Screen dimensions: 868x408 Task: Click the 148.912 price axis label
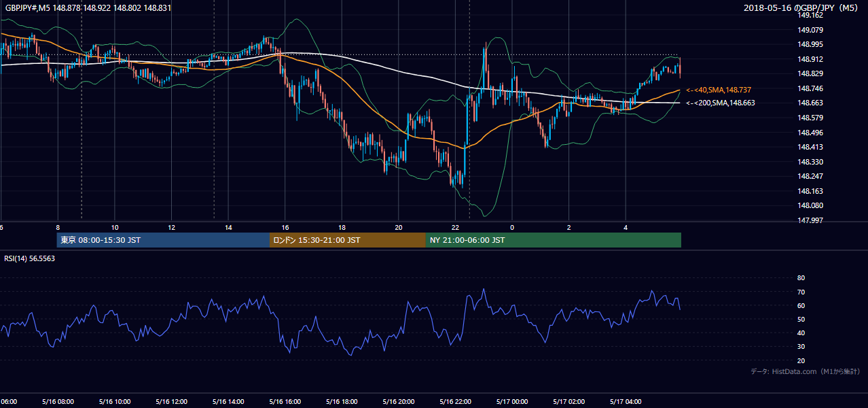click(811, 59)
